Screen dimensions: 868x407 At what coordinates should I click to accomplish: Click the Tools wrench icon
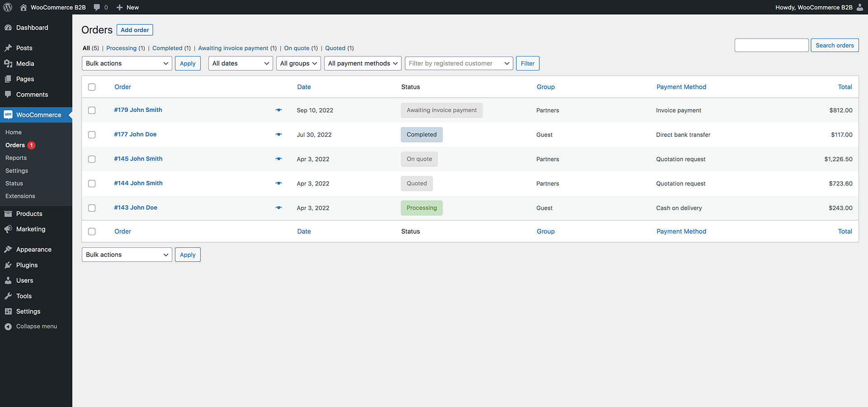(8, 296)
